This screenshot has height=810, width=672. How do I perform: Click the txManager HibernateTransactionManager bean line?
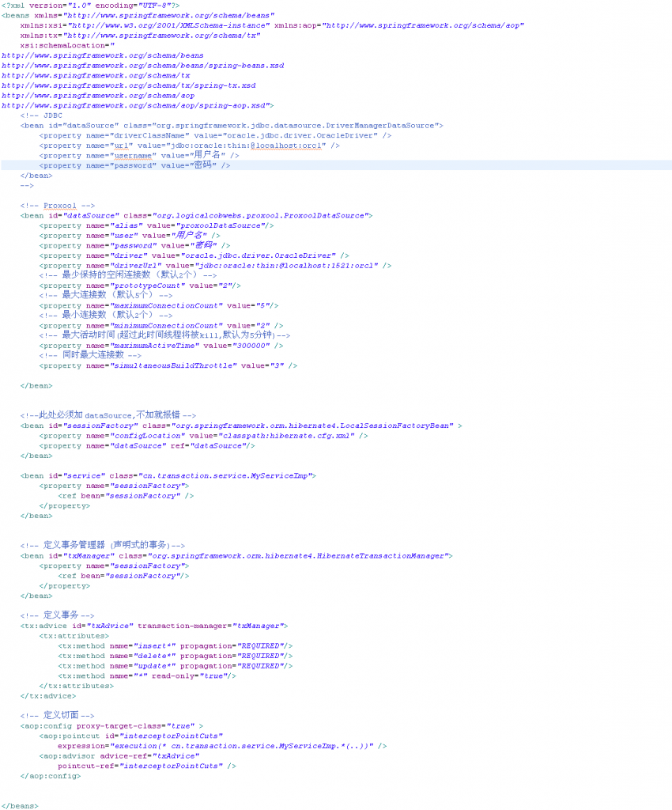[236, 556]
